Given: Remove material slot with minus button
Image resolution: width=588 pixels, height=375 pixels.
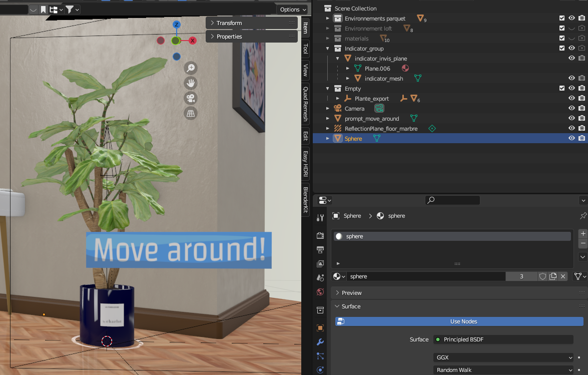Looking at the screenshot, I should point(583,243).
